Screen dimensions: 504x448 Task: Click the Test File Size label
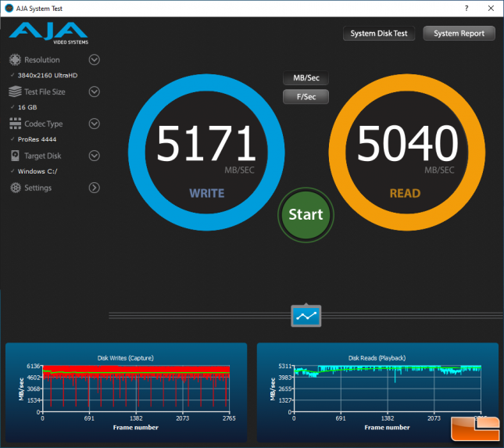[x=45, y=92]
